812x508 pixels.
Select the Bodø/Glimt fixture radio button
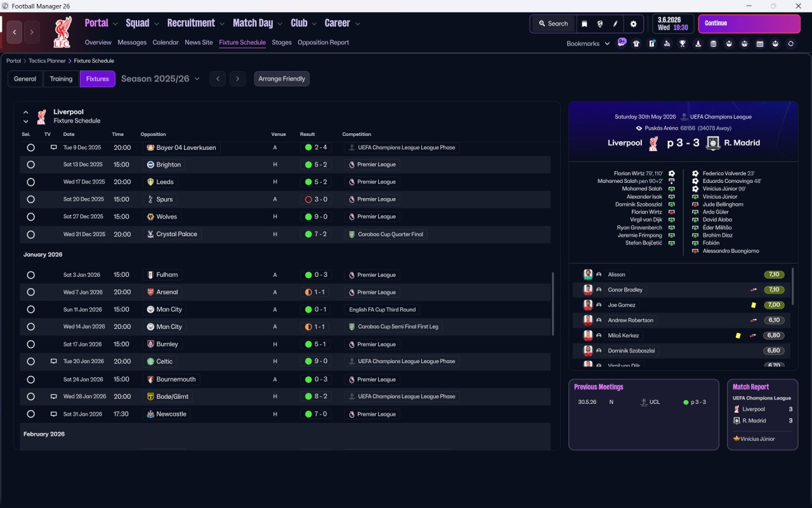pyautogui.click(x=30, y=396)
